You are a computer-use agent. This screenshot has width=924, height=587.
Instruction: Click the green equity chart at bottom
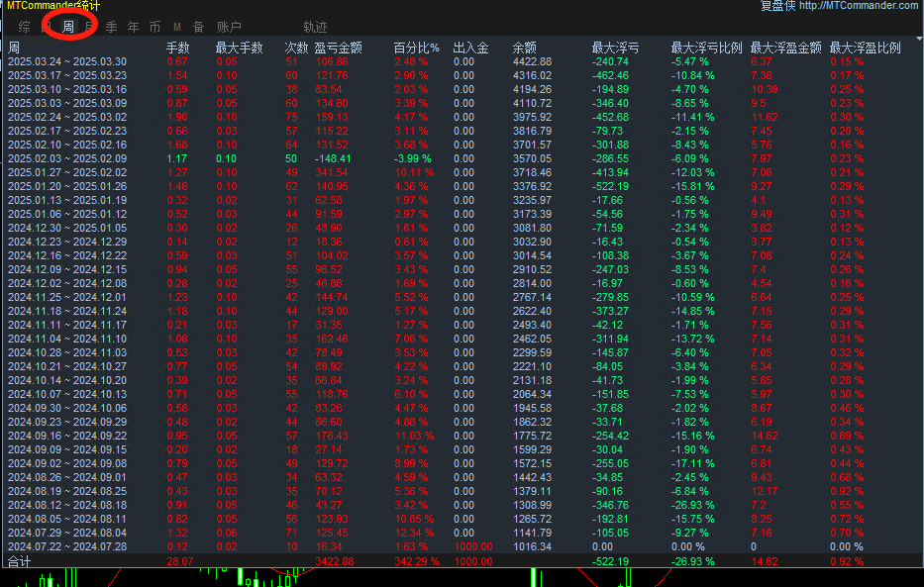pos(462,579)
